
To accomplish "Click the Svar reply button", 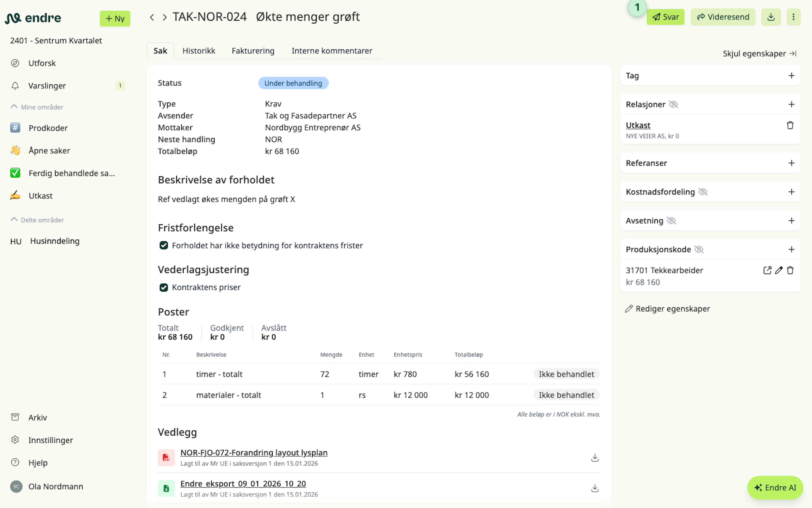I will point(665,17).
